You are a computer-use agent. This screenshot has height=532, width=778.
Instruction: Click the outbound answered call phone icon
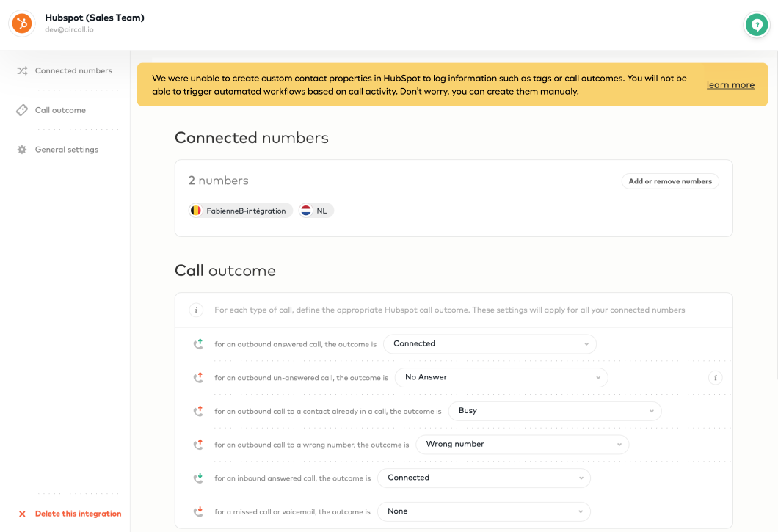198,344
